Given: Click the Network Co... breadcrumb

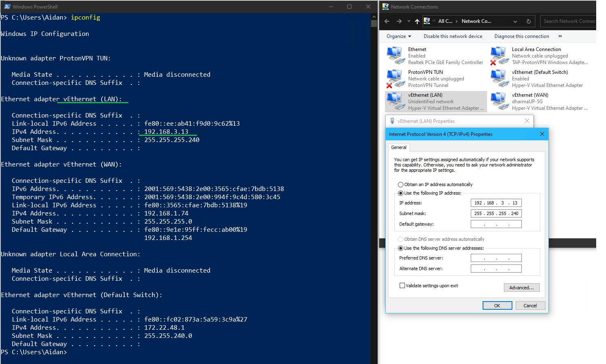Looking at the screenshot, I should (x=476, y=21).
